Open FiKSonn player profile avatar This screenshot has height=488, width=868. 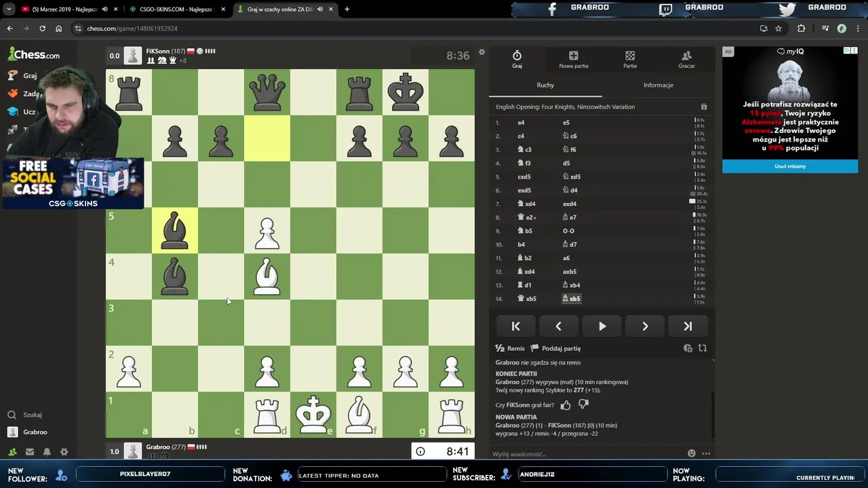(x=133, y=55)
